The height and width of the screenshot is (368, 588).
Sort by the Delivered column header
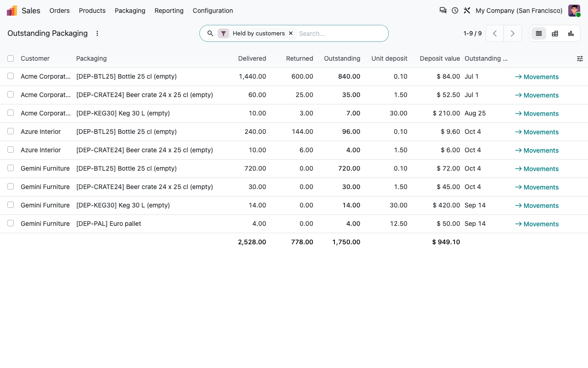coord(252,58)
